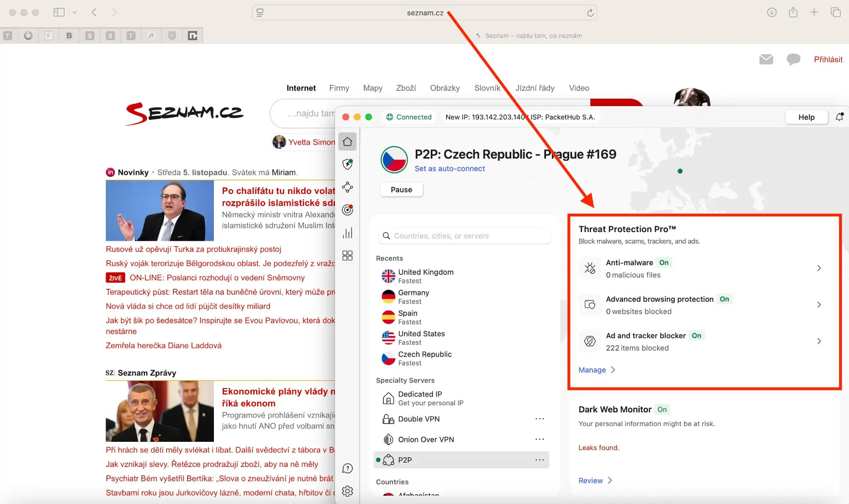The height and width of the screenshot is (504, 849).
Task: Open NordVPN Settings gear icon
Action: pos(347,492)
